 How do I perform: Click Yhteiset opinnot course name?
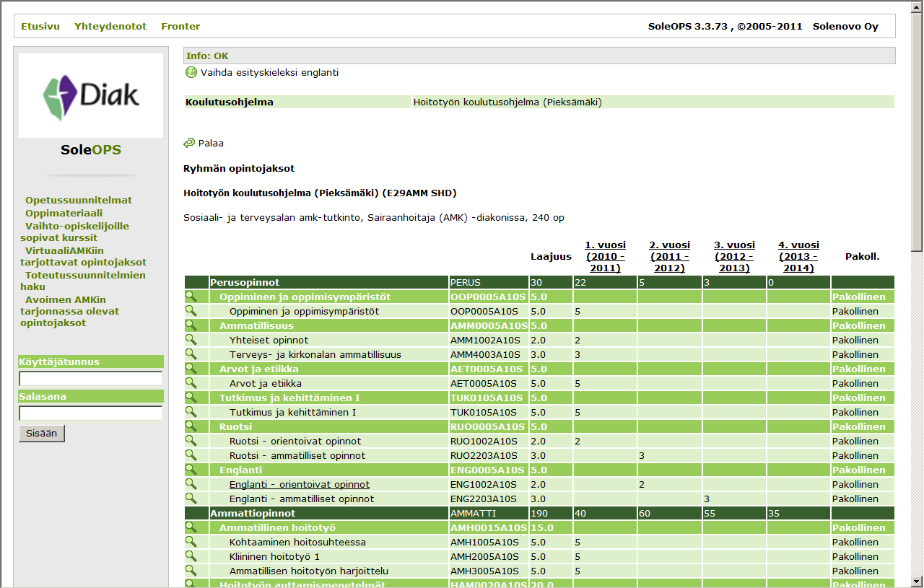269,340
